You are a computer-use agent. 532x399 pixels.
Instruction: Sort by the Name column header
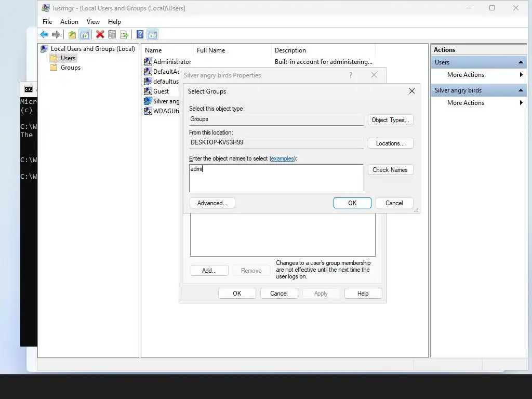point(168,50)
